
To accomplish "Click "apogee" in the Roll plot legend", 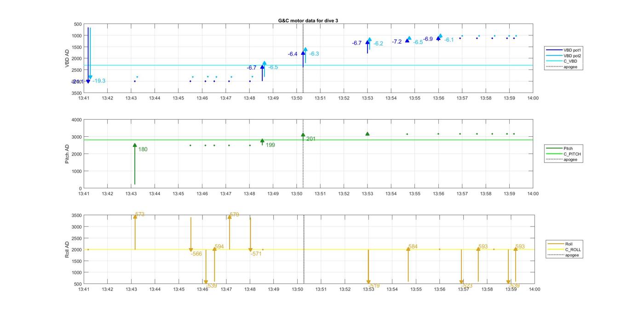I will point(572,255).
